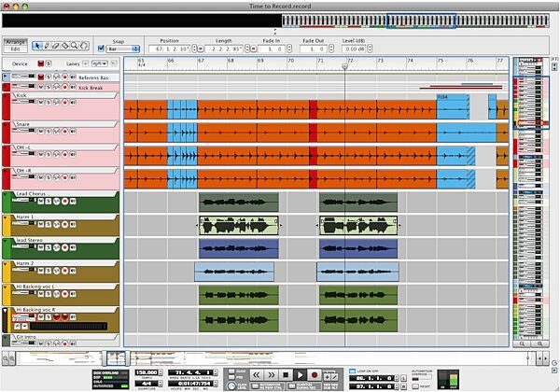Click the Length stepper arrows
The image size is (560, 392).
pos(247,49)
